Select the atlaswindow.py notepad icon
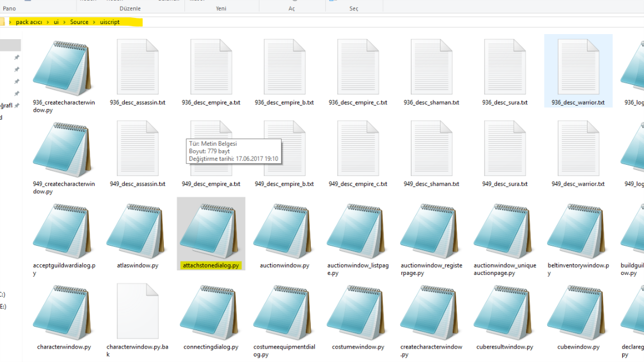The image size is (644, 362). [x=135, y=231]
